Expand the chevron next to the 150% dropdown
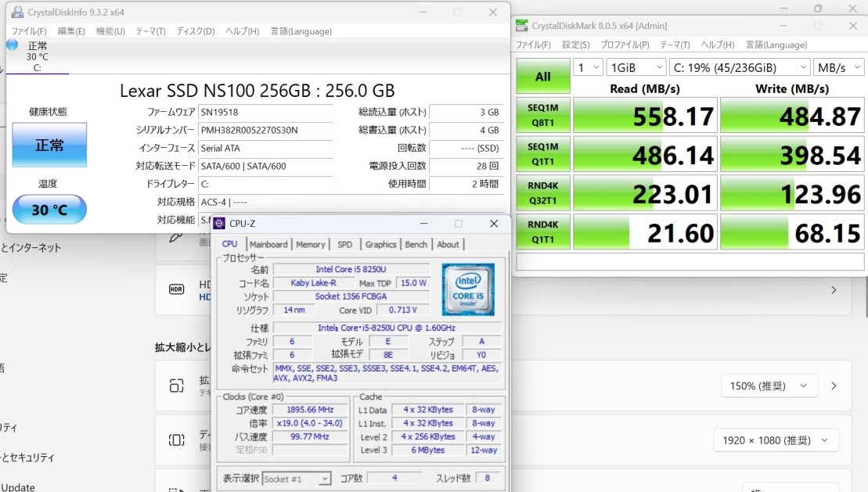The width and height of the screenshot is (868, 492). click(x=834, y=386)
